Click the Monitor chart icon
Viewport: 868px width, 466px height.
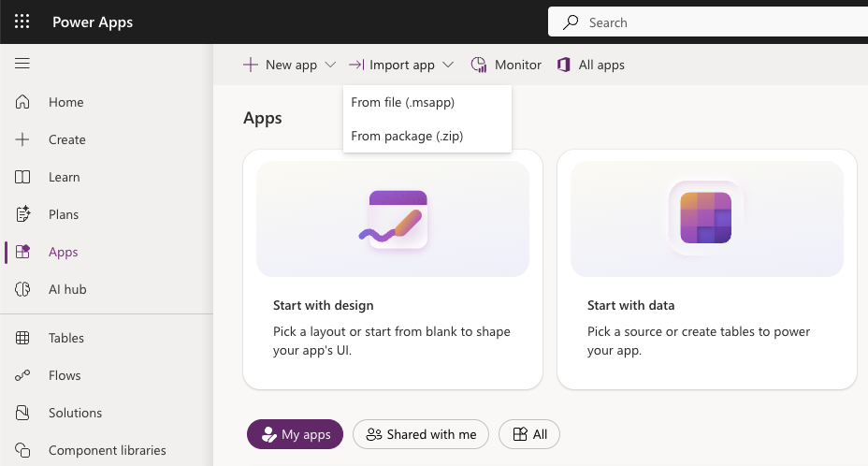(479, 65)
